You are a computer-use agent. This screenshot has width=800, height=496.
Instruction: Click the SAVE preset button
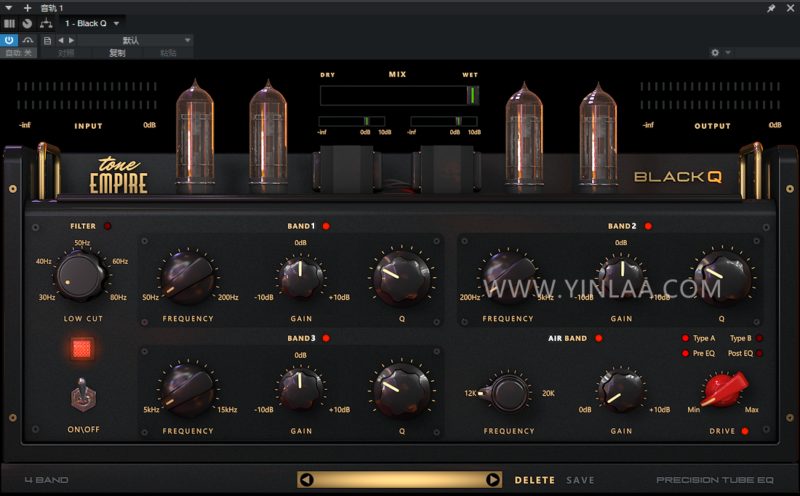pos(580,480)
